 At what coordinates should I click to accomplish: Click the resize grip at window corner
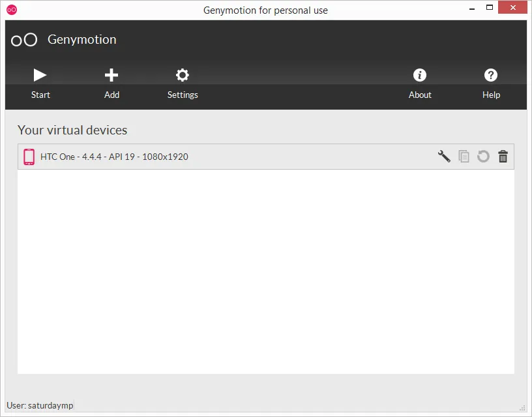tap(522, 408)
